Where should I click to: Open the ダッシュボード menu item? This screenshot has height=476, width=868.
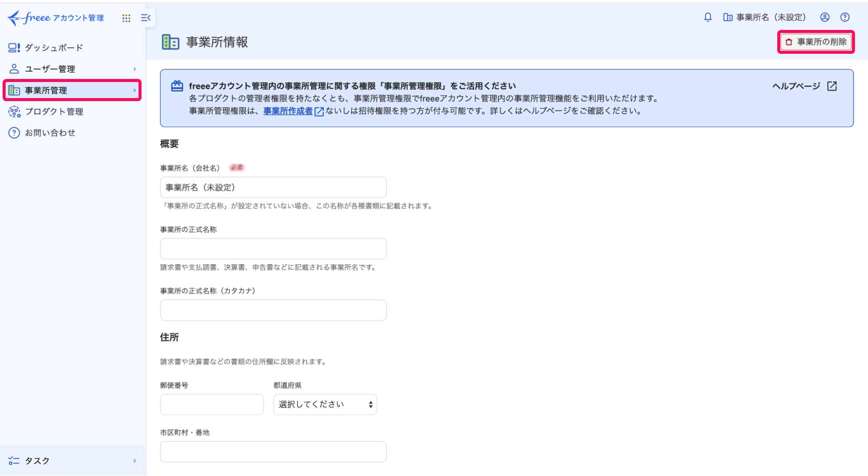coord(72,48)
